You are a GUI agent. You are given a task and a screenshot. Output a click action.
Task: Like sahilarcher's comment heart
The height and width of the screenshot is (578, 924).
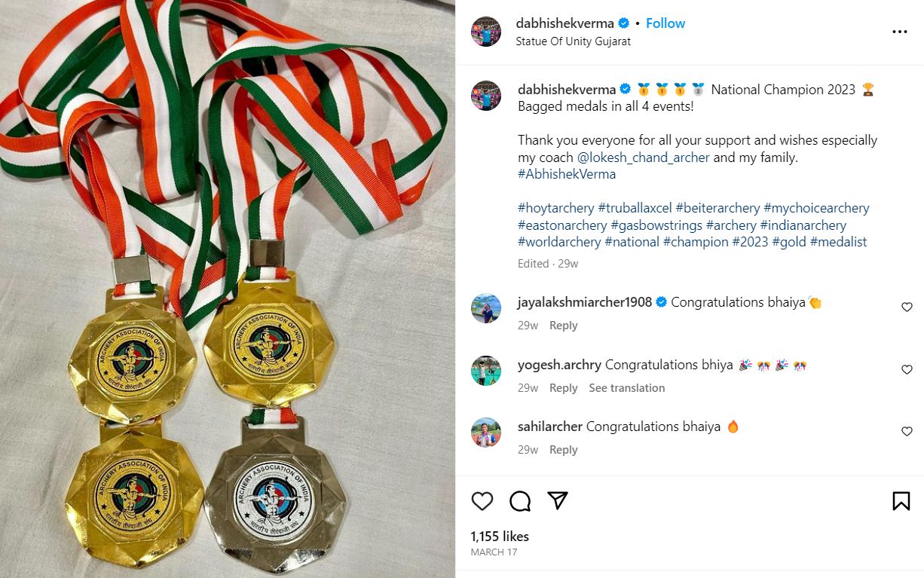click(x=907, y=431)
